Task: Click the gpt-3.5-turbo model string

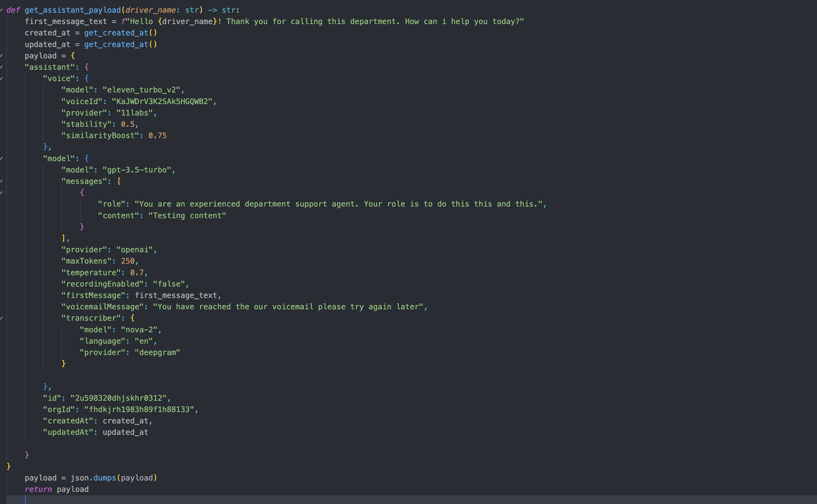Action: click(x=139, y=170)
